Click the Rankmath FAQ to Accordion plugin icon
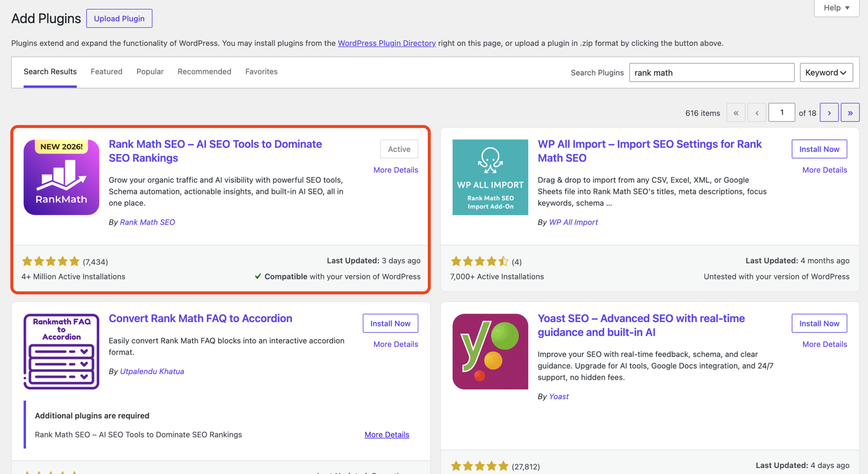868x474 pixels. (x=61, y=351)
